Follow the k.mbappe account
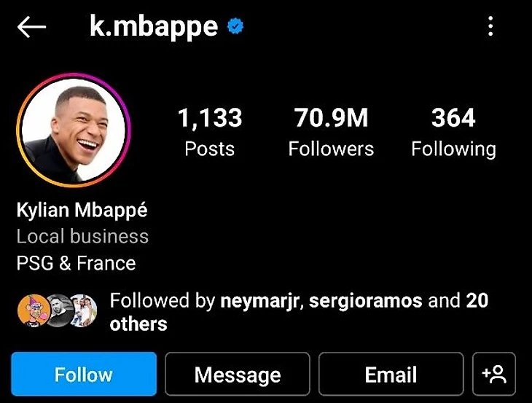The width and height of the screenshot is (532, 403). coord(84,374)
